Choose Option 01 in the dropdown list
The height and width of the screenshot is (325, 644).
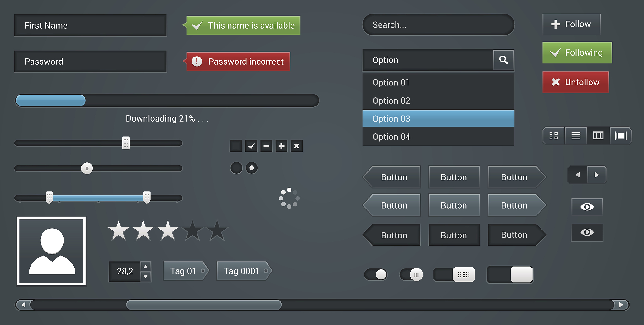(438, 83)
